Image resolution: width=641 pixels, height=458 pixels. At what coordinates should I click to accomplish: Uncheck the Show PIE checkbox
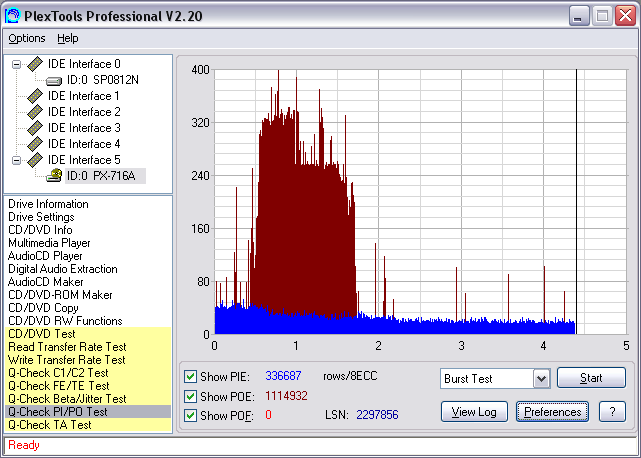coord(190,376)
